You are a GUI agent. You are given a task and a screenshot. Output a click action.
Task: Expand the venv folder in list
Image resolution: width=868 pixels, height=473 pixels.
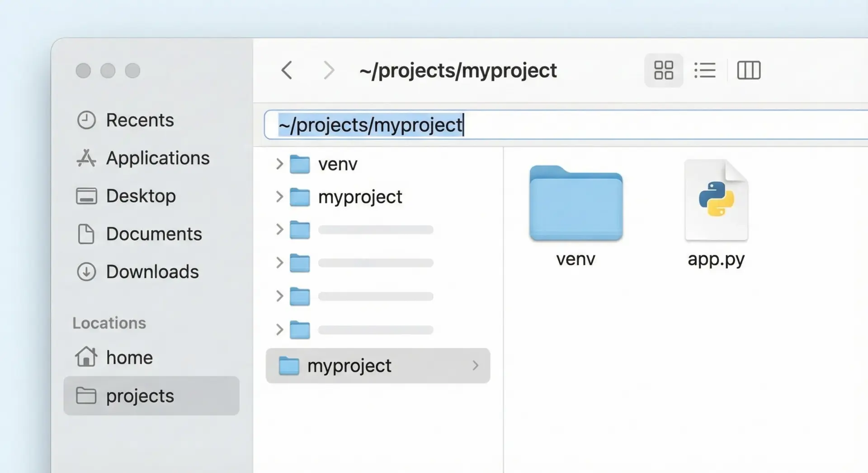pos(279,164)
